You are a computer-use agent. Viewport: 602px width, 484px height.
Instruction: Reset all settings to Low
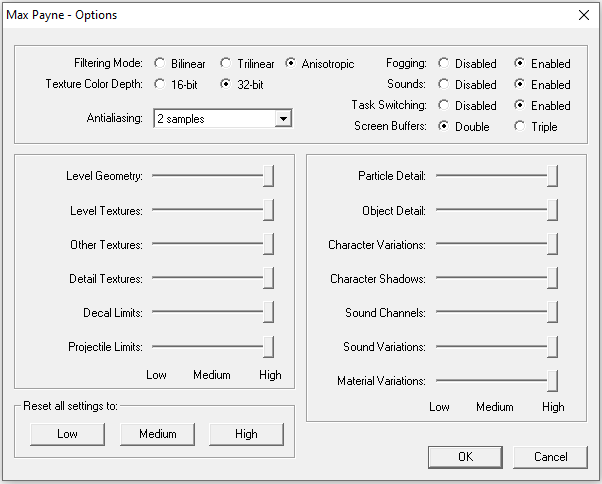click(67, 434)
